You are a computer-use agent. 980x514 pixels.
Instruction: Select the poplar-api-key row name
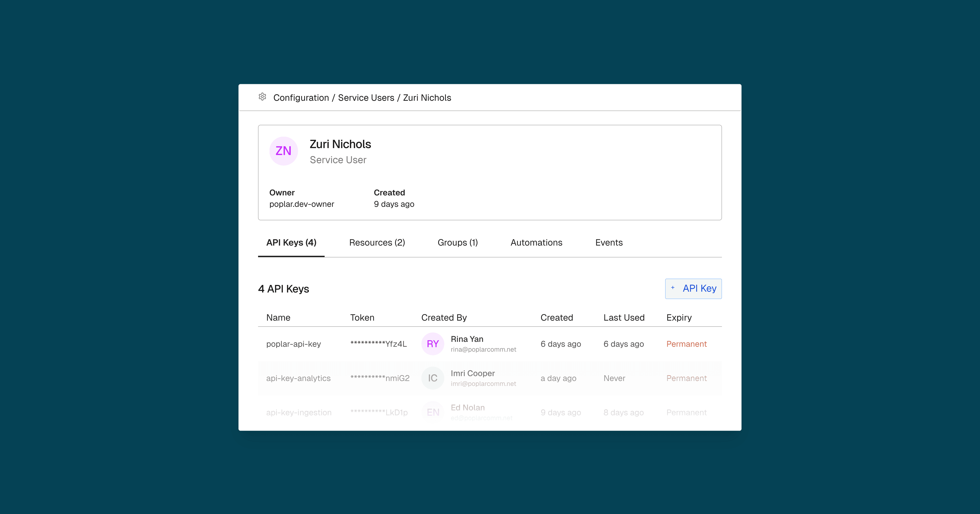click(293, 344)
